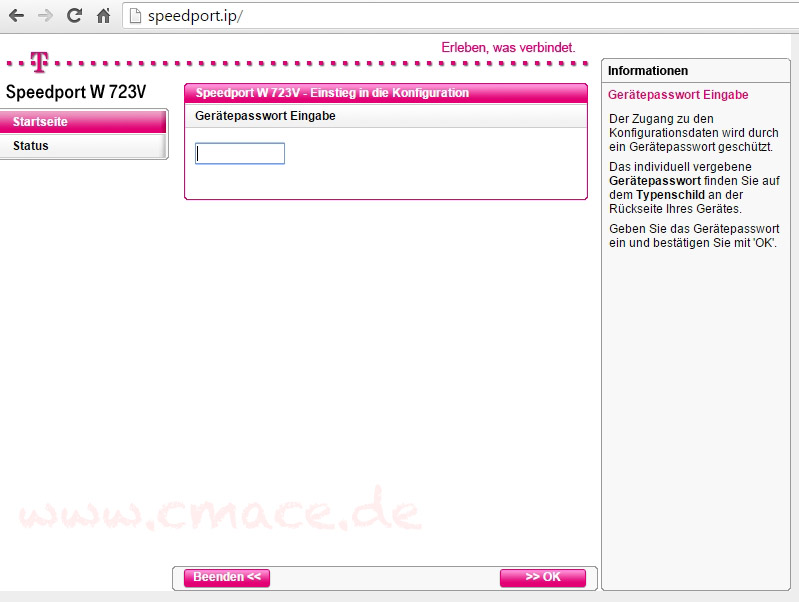Open the Startseite menu item
This screenshot has width=799, height=602.
click(83, 121)
